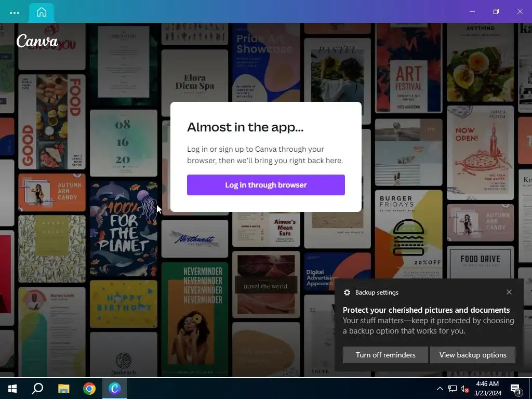Minimize the Canva window
Image resolution: width=532 pixels, height=399 pixels.
pyautogui.click(x=472, y=11)
